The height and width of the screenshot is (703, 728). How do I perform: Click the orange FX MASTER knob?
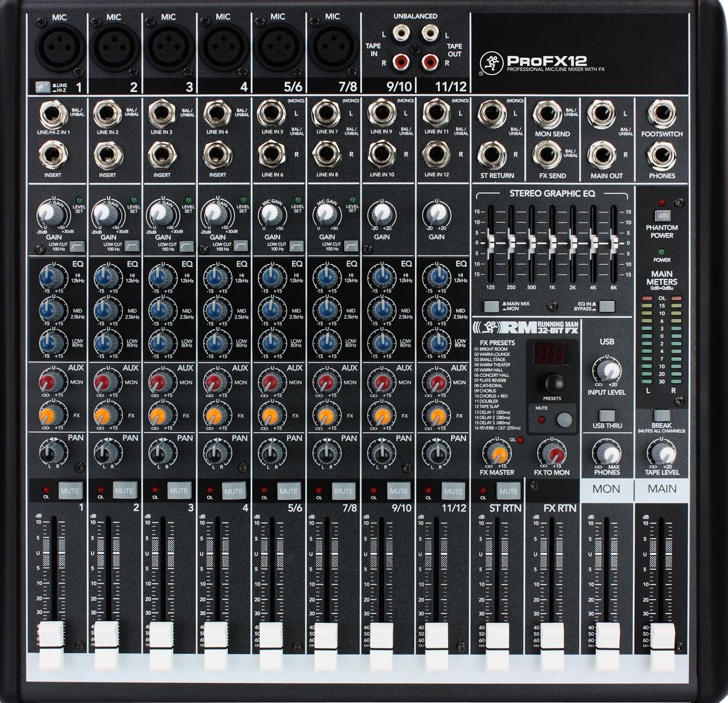pyautogui.click(x=498, y=453)
